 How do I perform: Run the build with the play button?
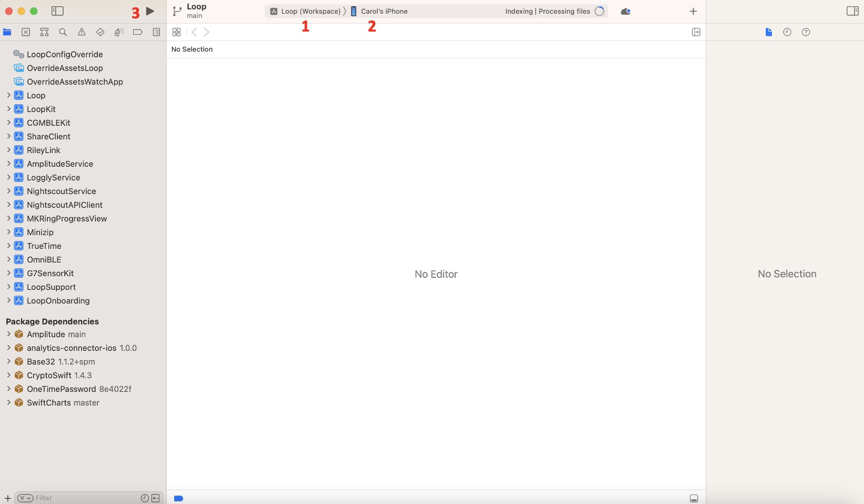coord(150,11)
